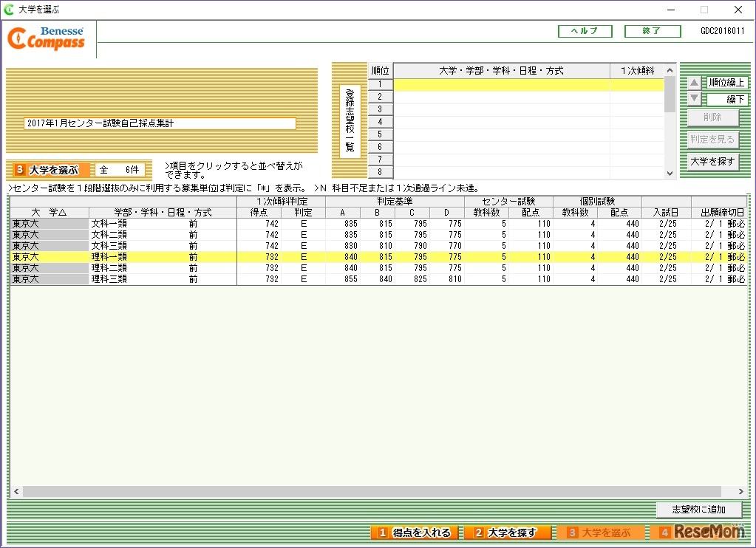This screenshot has height=548, width=756.
Task: Sort by 入試日 column header
Action: [666, 212]
